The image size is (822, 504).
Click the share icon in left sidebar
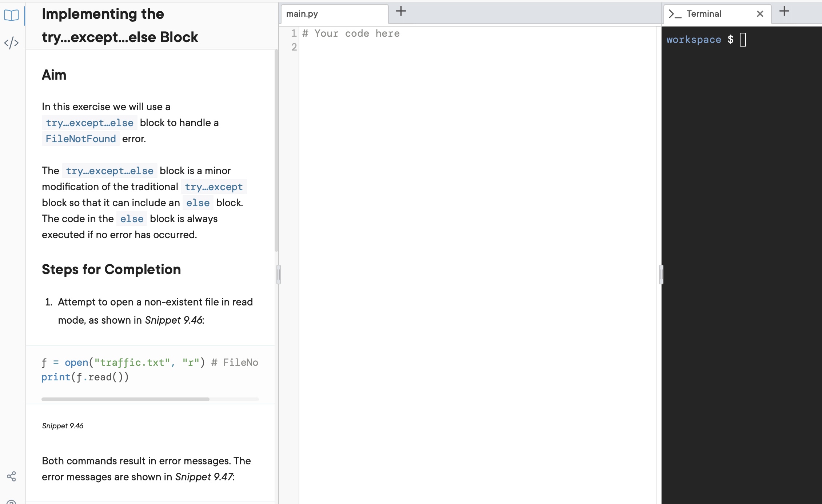pos(11,476)
